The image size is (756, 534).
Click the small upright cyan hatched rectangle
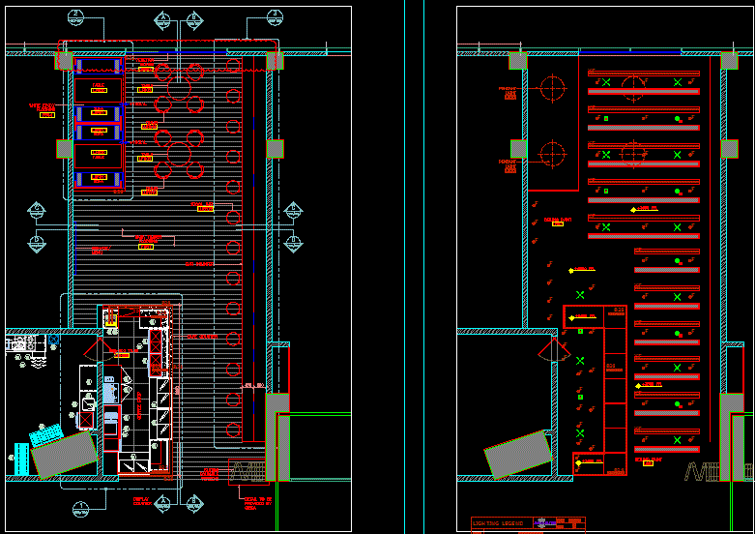[x=21, y=456]
